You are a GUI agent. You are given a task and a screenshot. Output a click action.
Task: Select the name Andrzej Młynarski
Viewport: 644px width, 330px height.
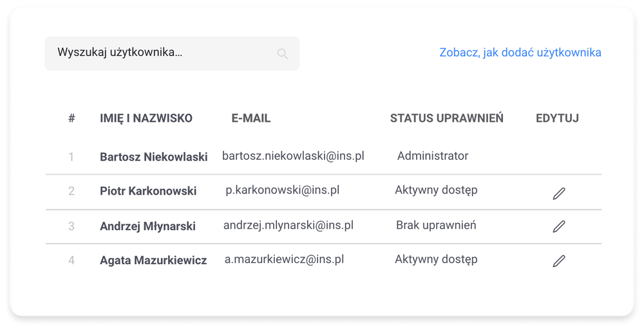pyautogui.click(x=147, y=226)
